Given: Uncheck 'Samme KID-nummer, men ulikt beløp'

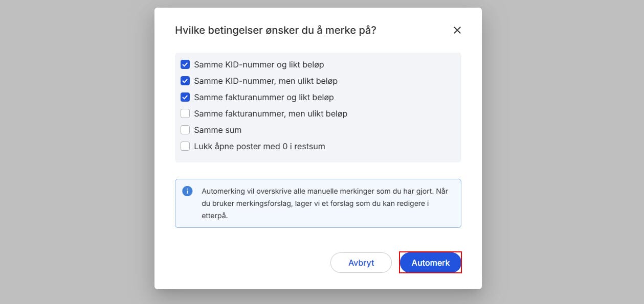Looking at the screenshot, I should 185,81.
